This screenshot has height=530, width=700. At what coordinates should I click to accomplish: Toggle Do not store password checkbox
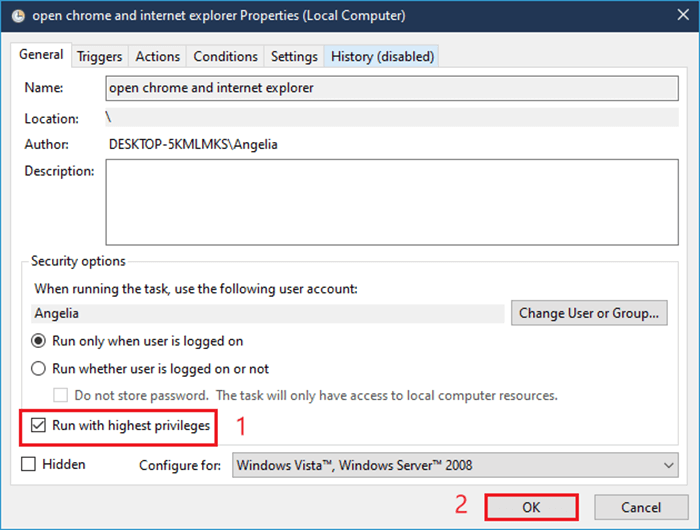click(x=61, y=396)
